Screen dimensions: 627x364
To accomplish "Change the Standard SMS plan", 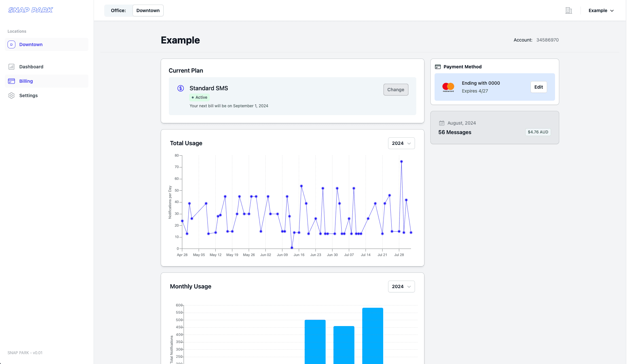I will [x=396, y=90].
